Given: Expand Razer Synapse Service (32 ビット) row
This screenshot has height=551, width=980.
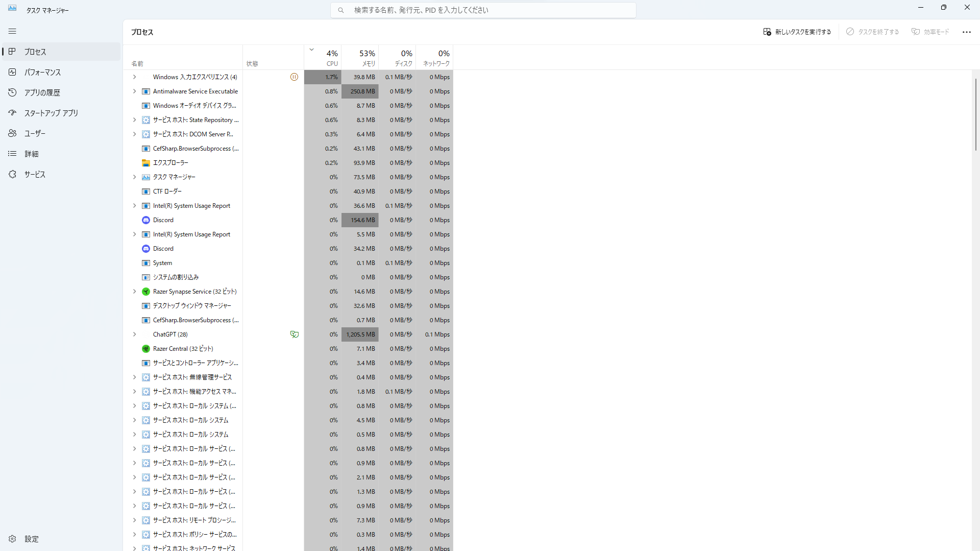Looking at the screenshot, I should point(134,292).
